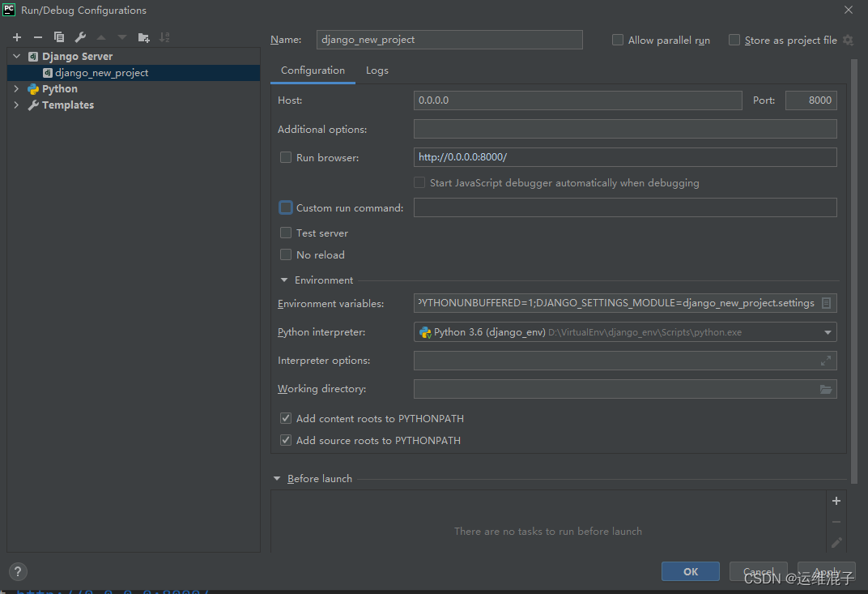868x594 pixels.
Task: Add a Before launch task plus icon
Action: [836, 501]
